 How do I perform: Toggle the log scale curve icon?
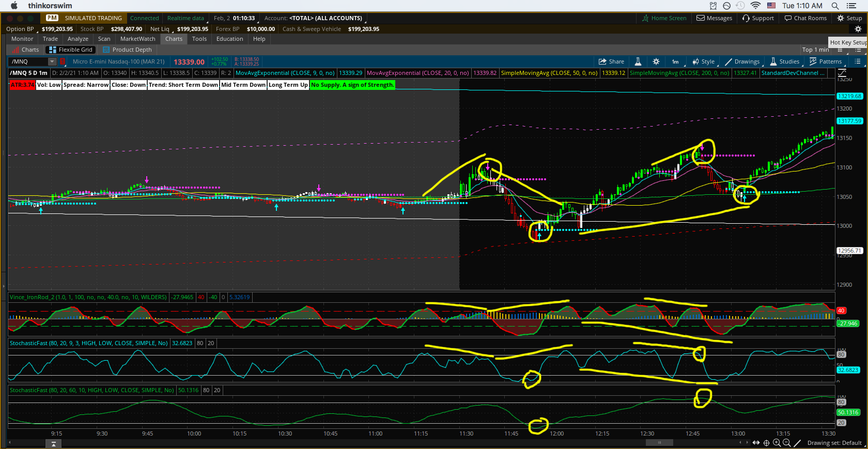tap(842, 73)
